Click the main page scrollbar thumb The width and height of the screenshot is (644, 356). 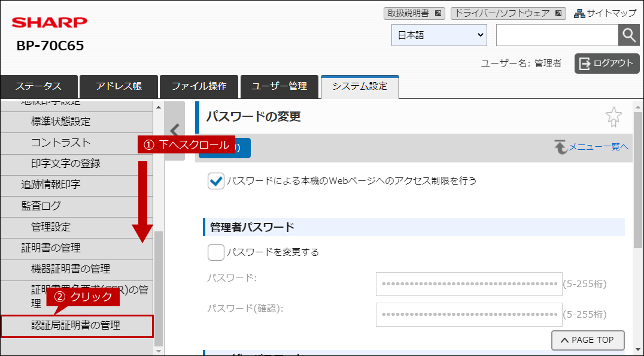point(638,181)
